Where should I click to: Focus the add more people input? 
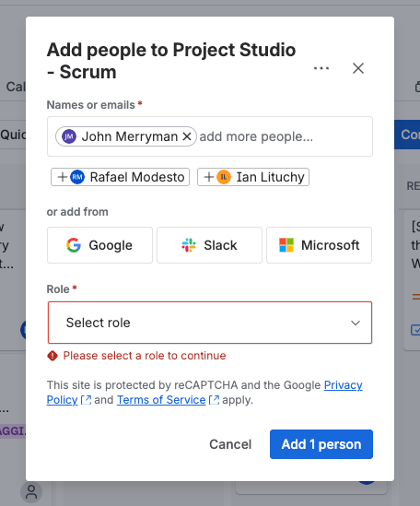point(284,136)
